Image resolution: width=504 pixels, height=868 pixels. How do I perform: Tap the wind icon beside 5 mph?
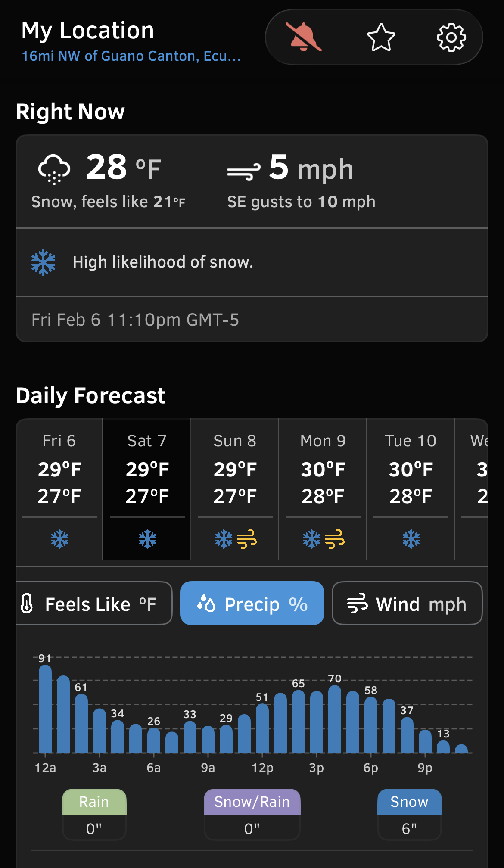(243, 171)
